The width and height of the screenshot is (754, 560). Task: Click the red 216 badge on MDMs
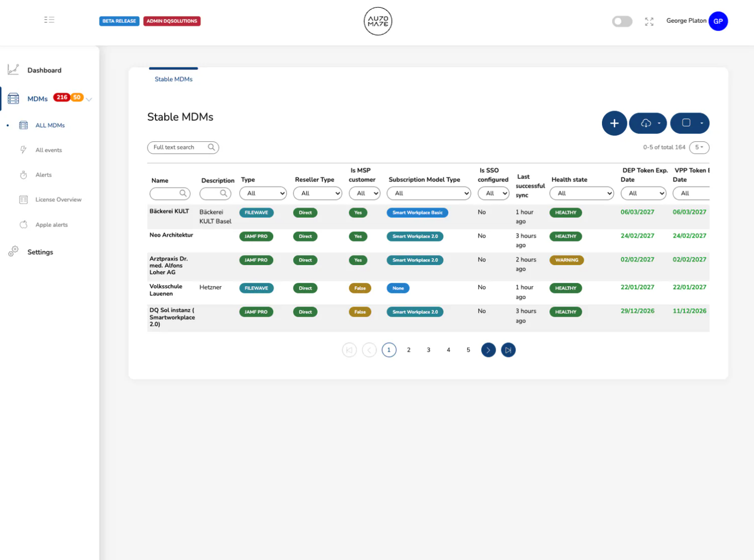62,97
